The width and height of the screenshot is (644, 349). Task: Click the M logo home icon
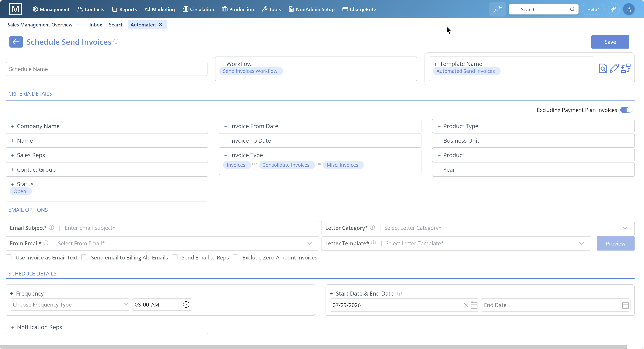[15, 9]
